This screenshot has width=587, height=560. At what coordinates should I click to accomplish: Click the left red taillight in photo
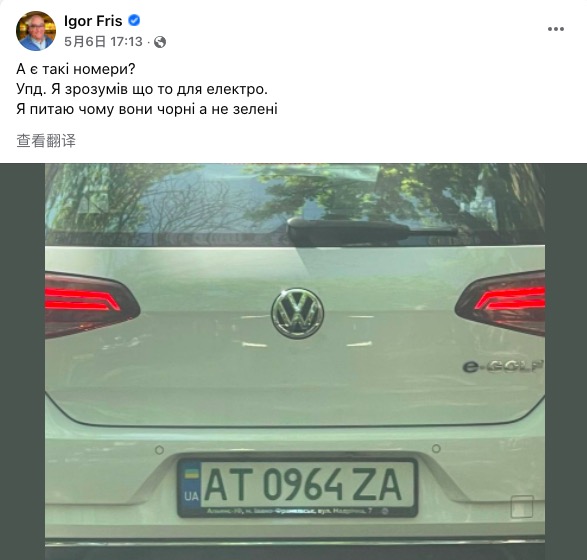pos(92,305)
